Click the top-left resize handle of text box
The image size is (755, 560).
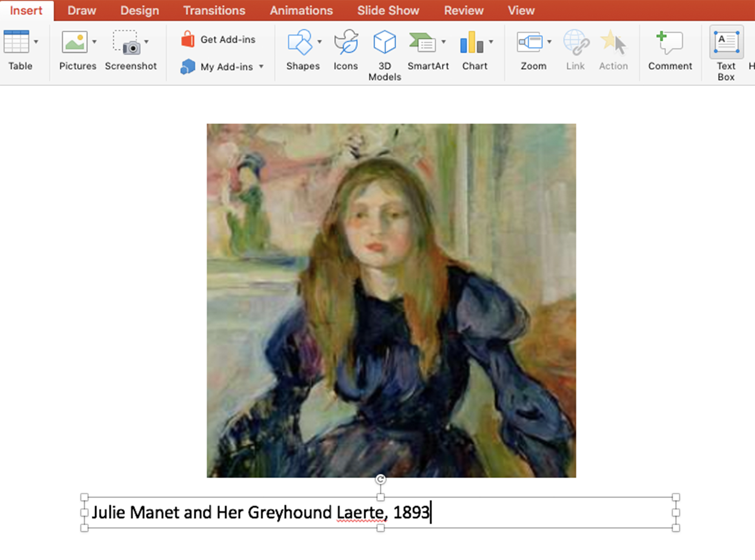pos(85,497)
